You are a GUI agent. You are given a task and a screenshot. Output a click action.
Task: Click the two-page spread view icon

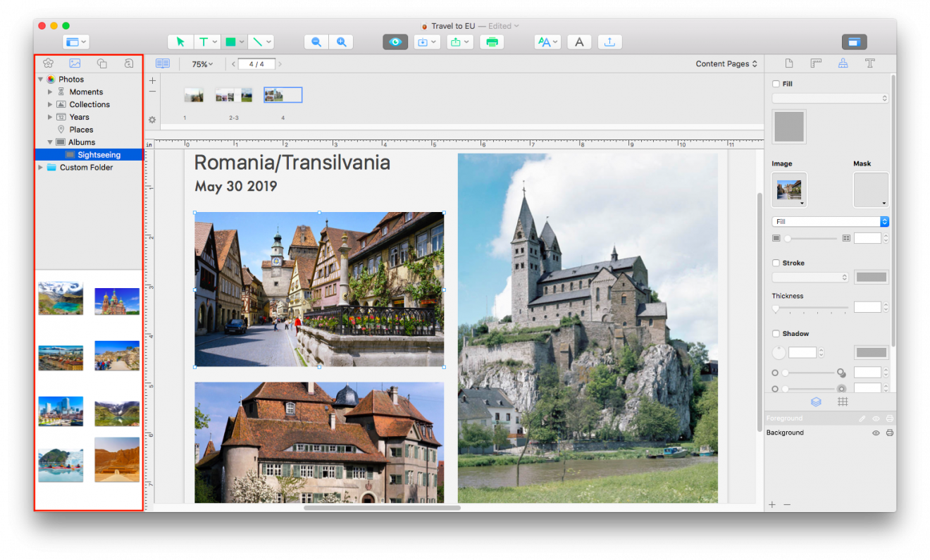pos(163,63)
